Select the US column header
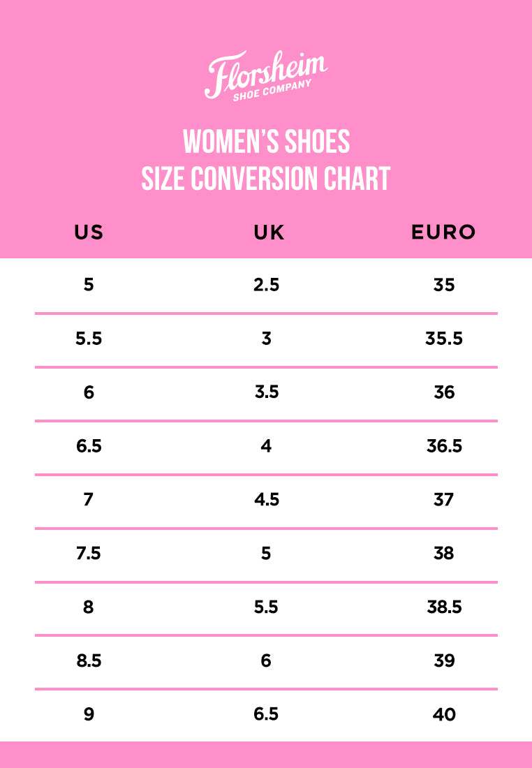Screen dimensions: 532x768 [x=89, y=232]
